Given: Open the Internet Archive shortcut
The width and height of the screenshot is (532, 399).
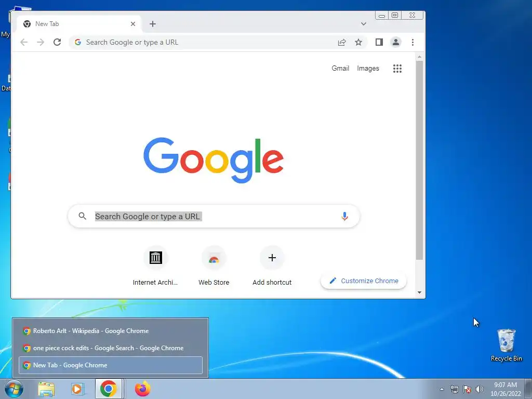Looking at the screenshot, I should [155, 265].
